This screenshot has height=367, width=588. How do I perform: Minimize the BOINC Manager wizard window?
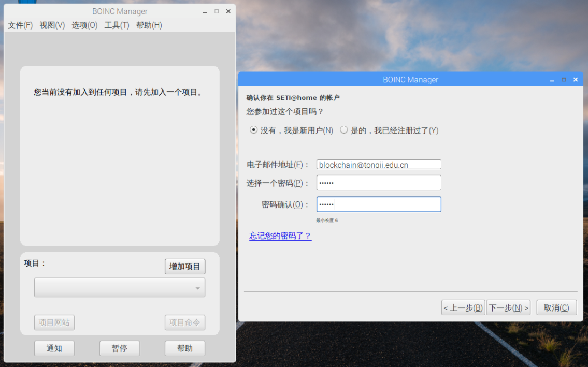551,79
